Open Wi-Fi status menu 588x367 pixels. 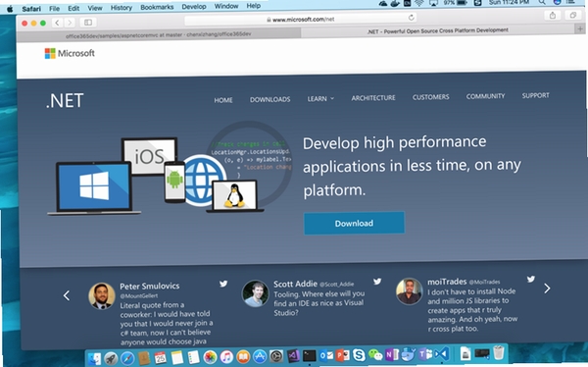point(418,3)
